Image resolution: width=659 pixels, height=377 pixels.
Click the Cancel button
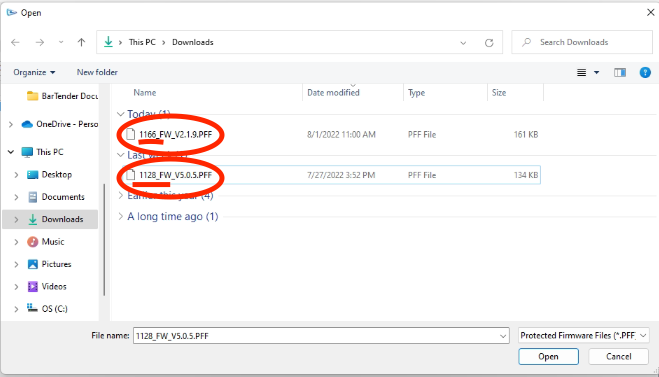pos(618,356)
